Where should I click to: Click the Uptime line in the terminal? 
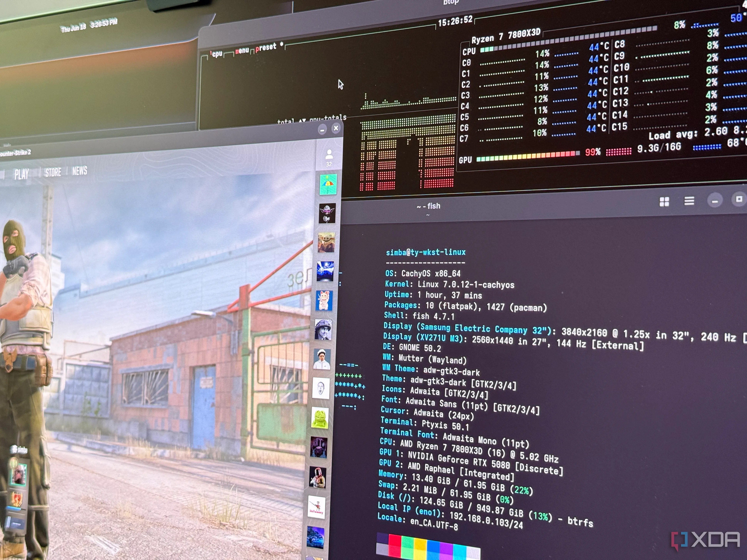click(x=433, y=295)
